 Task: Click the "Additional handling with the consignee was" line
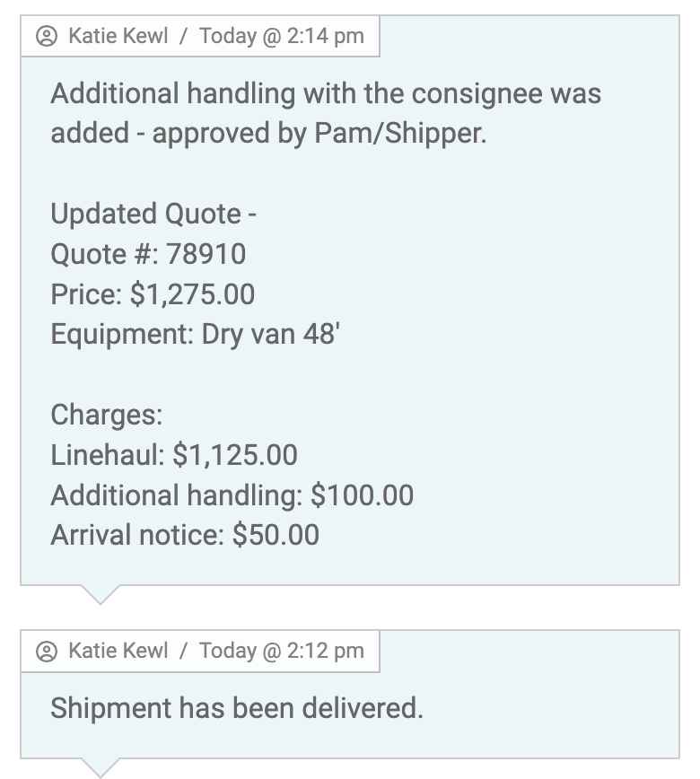pyautogui.click(x=326, y=93)
